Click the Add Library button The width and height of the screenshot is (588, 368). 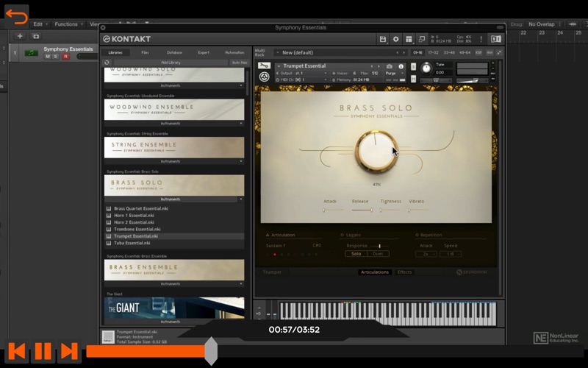171,63
